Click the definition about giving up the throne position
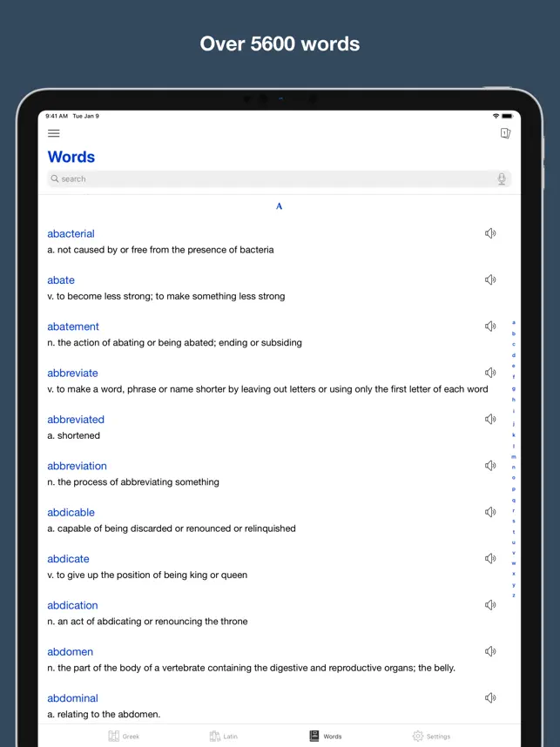The width and height of the screenshot is (560, 747). (147, 575)
